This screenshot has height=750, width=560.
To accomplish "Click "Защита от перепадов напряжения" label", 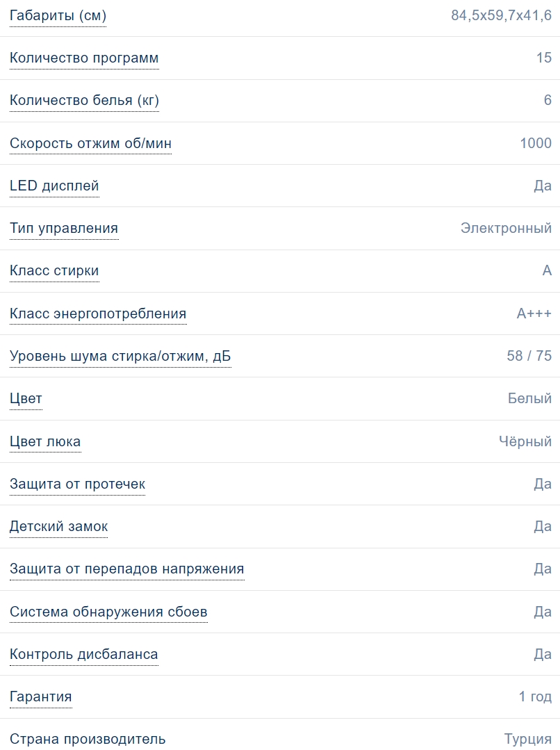I will [126, 569].
